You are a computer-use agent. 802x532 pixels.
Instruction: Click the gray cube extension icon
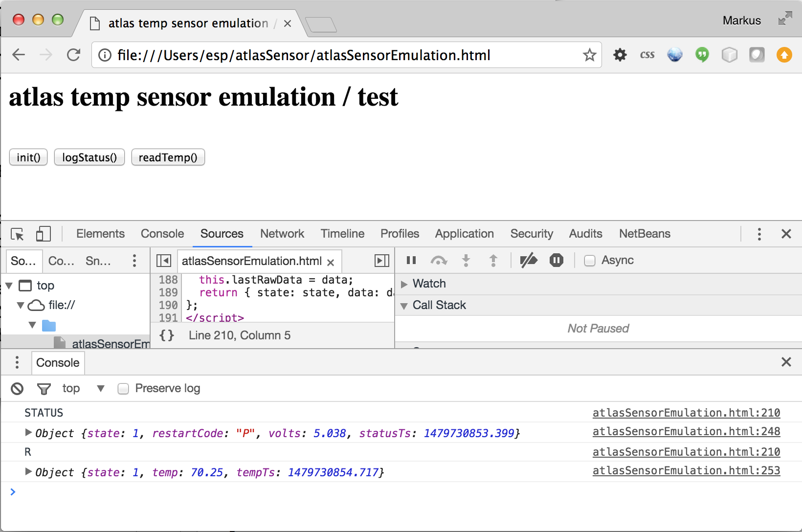730,55
